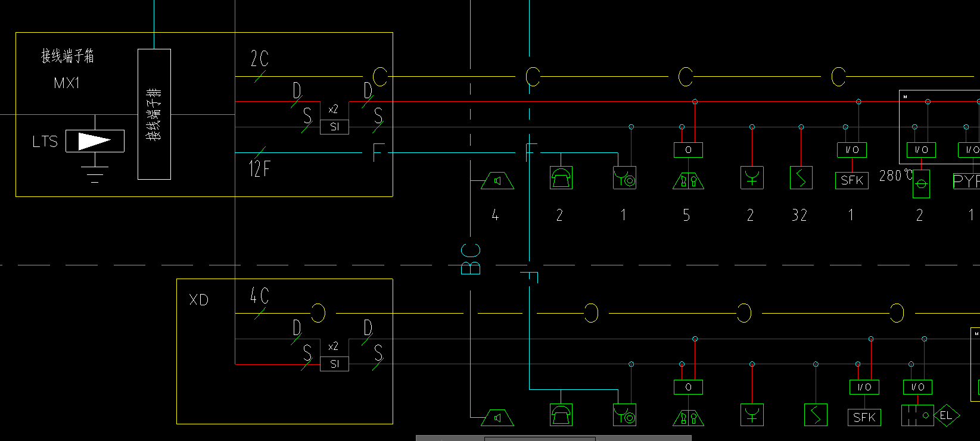Select the vertical 接线端子排 terminal strip block
This screenshot has width=980, height=441.
(154, 114)
